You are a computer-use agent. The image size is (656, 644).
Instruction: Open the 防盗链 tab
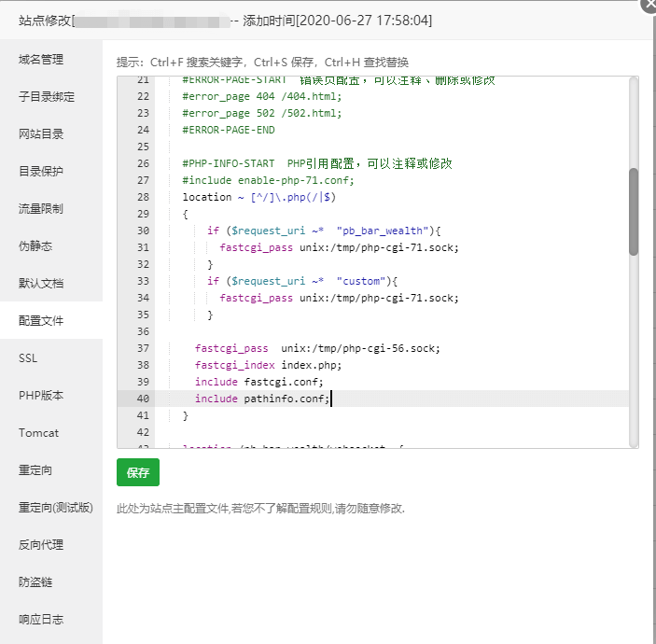[x=35, y=581]
